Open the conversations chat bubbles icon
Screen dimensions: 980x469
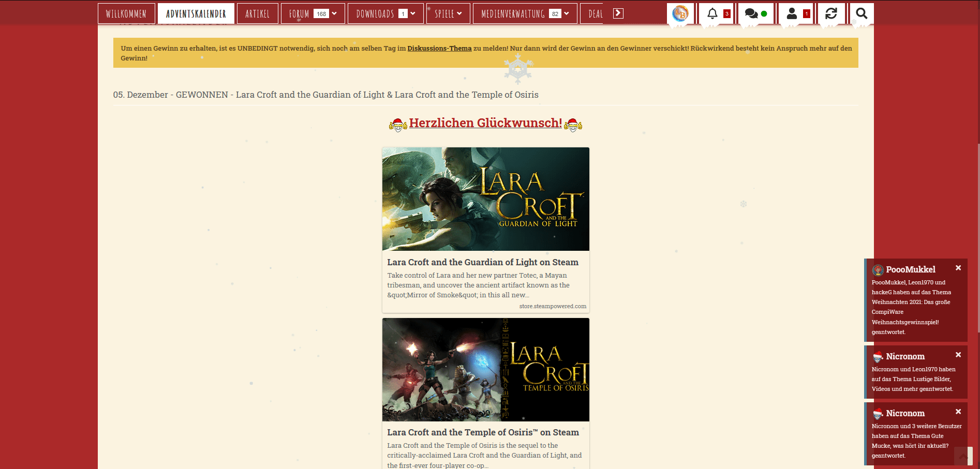(x=751, y=13)
